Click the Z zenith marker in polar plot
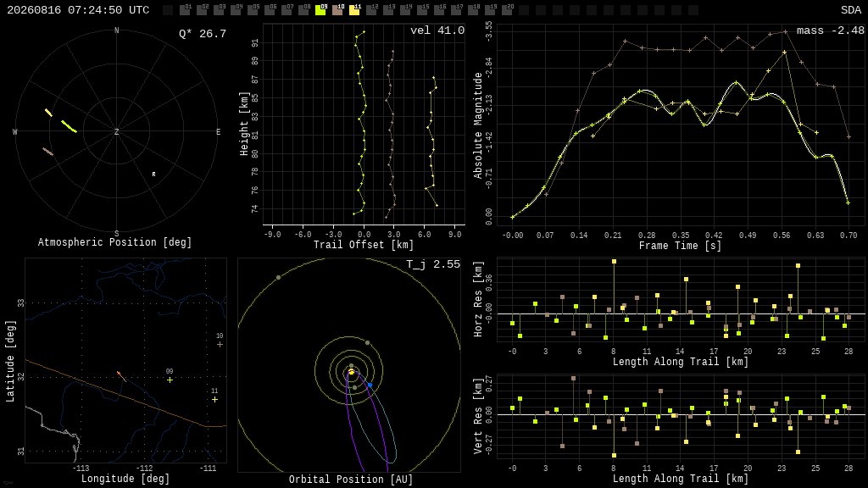 pos(116,131)
